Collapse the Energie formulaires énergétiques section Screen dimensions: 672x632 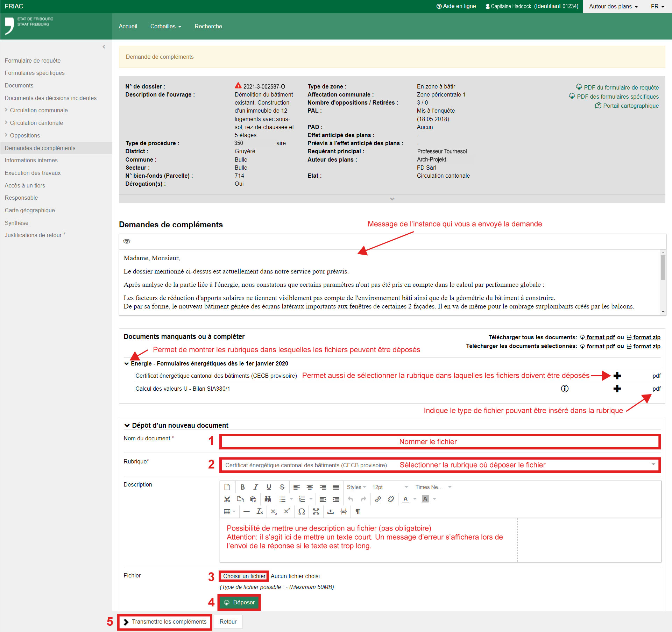pos(127,363)
